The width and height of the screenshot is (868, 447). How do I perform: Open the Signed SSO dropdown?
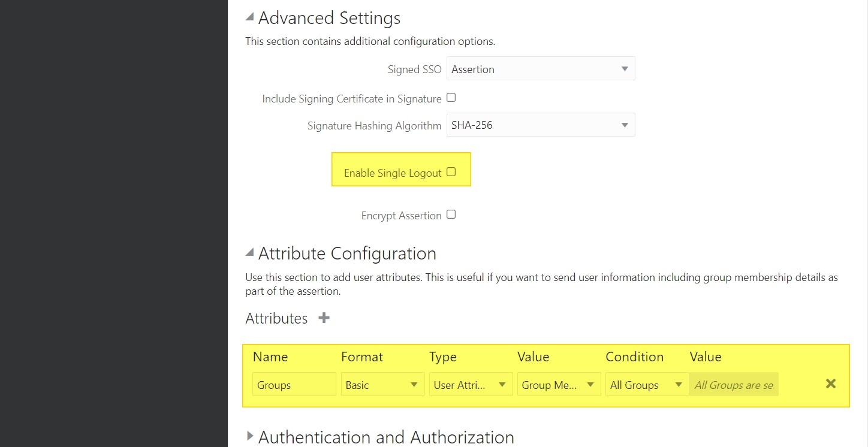click(540, 69)
